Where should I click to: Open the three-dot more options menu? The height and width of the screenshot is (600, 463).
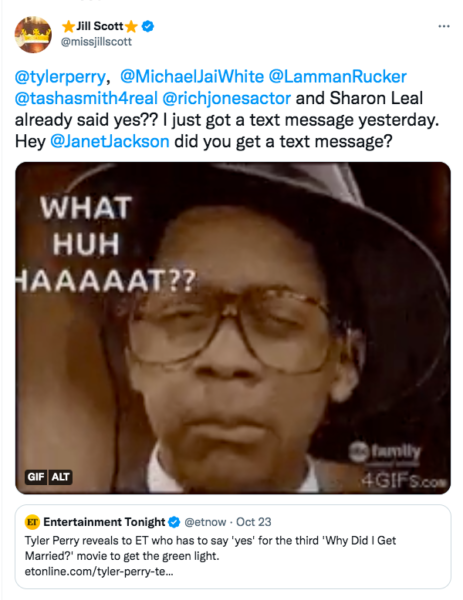[443, 26]
